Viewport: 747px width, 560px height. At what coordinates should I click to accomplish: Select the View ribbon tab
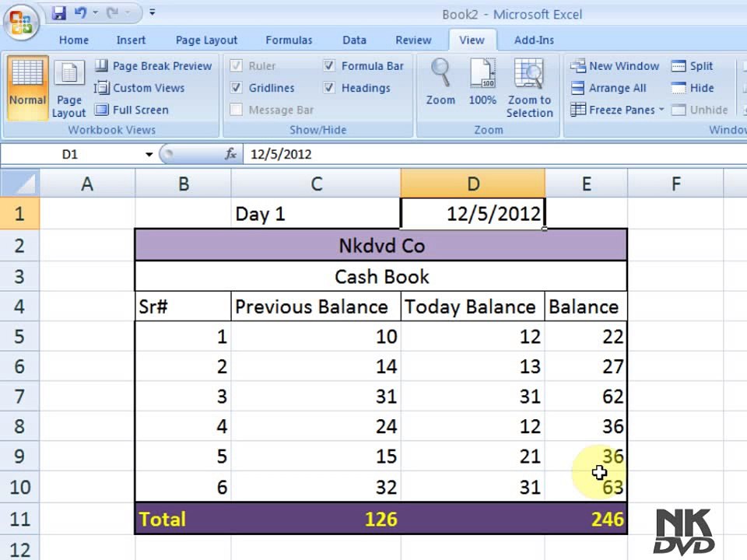pos(472,40)
